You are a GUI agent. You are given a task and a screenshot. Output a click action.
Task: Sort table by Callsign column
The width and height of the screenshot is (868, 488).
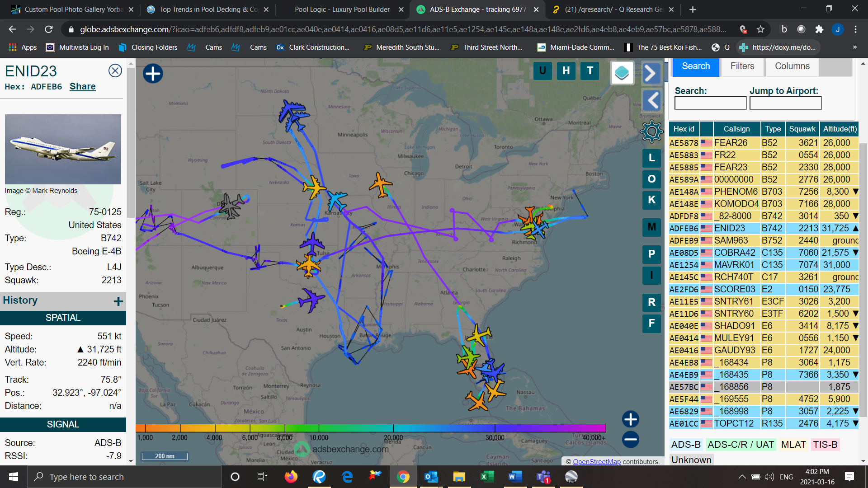(736, 129)
